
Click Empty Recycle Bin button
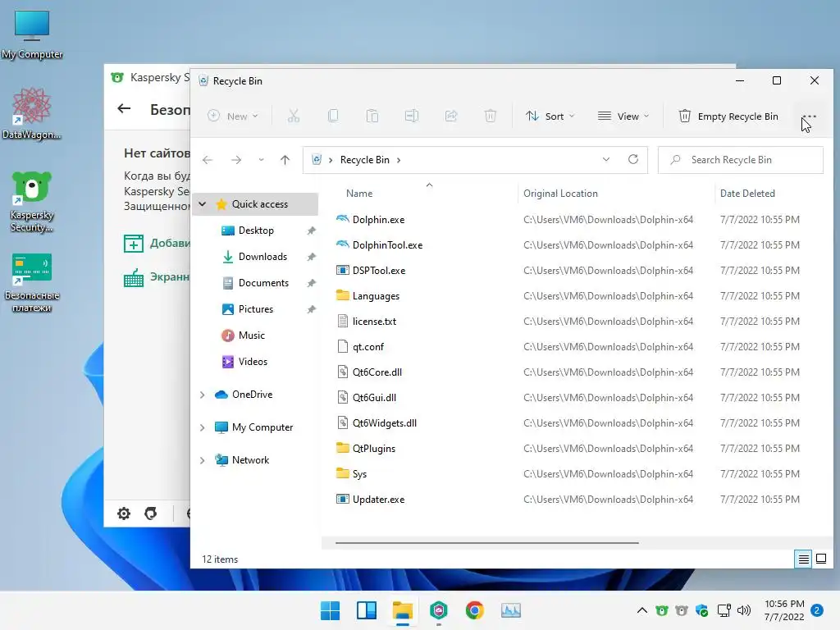(728, 116)
